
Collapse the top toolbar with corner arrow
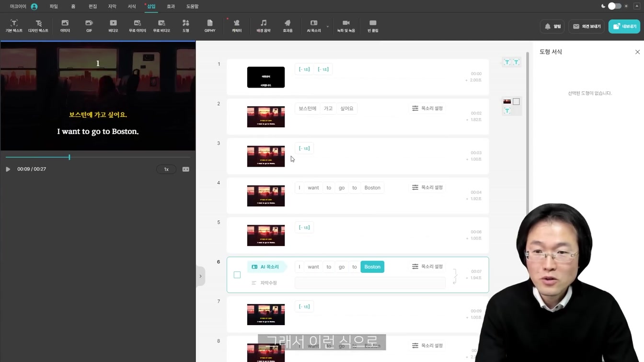(637, 6)
